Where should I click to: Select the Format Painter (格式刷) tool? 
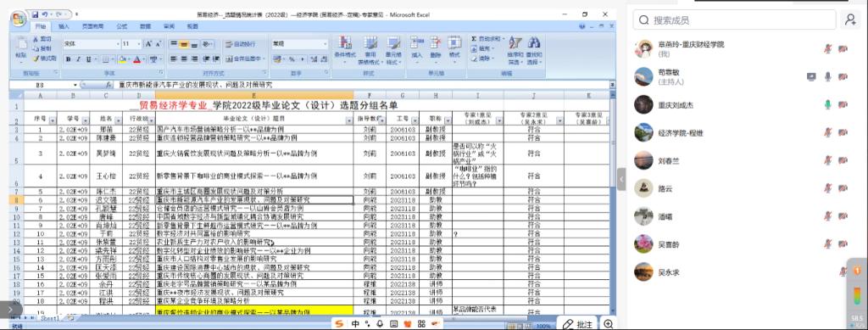tap(44, 58)
